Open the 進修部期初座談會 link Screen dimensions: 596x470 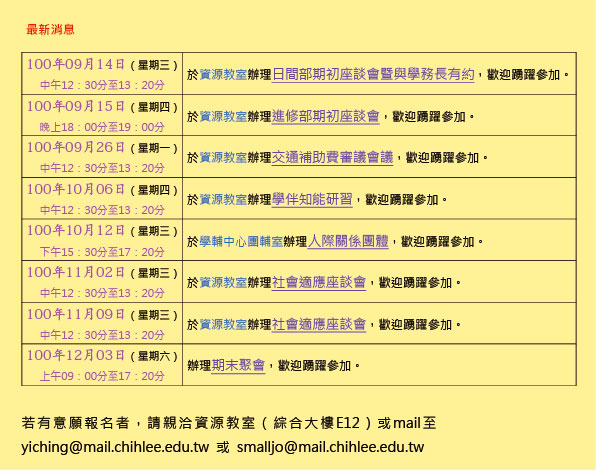tap(326, 116)
